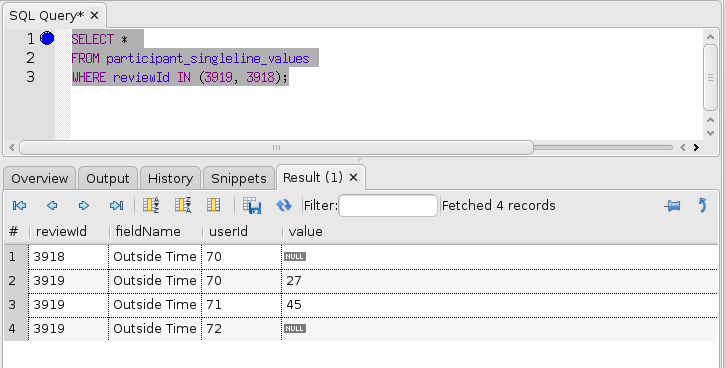Click editor scroll left arrow
The width and height of the screenshot is (726, 368).
coord(12,148)
